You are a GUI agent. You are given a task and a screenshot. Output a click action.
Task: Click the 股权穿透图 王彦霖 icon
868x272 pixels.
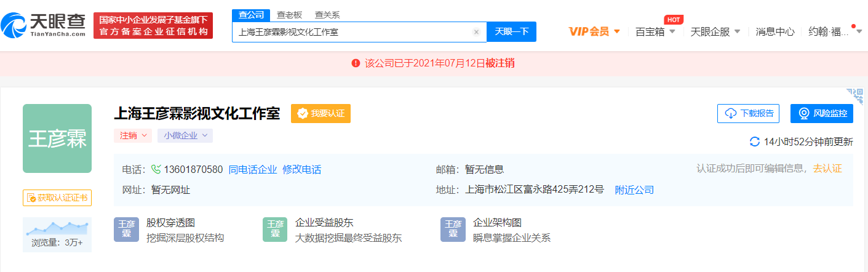click(126, 229)
